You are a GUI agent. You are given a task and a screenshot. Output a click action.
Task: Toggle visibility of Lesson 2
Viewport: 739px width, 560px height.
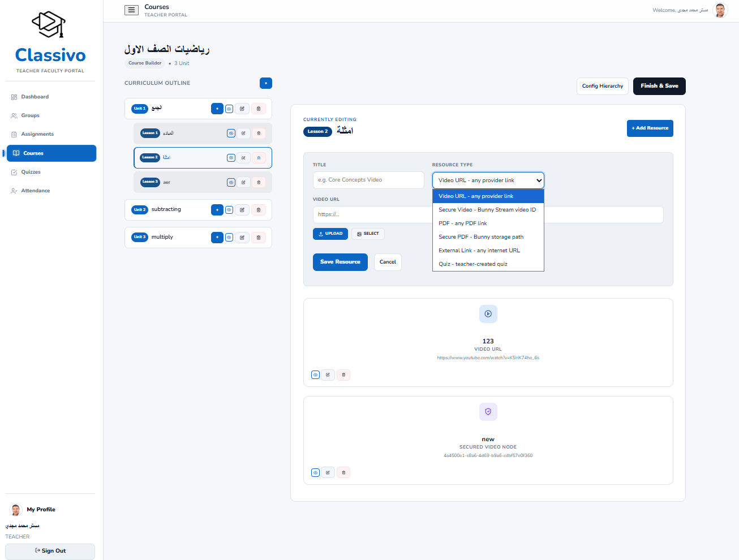pyautogui.click(x=231, y=158)
